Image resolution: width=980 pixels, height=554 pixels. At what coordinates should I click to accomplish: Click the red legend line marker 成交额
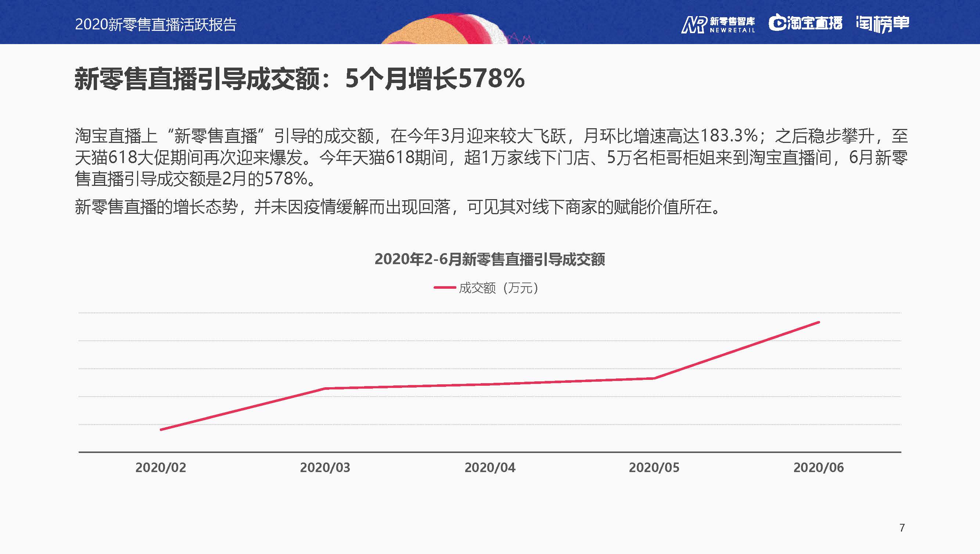click(445, 288)
